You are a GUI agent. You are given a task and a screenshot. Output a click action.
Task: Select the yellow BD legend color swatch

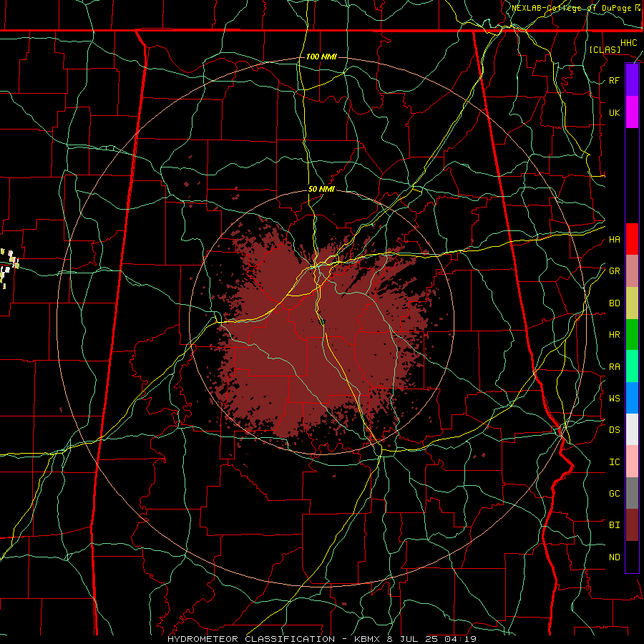point(632,303)
